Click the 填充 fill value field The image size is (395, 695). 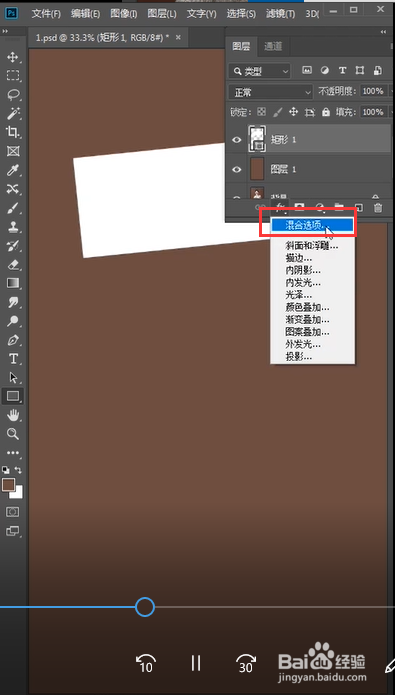click(373, 112)
